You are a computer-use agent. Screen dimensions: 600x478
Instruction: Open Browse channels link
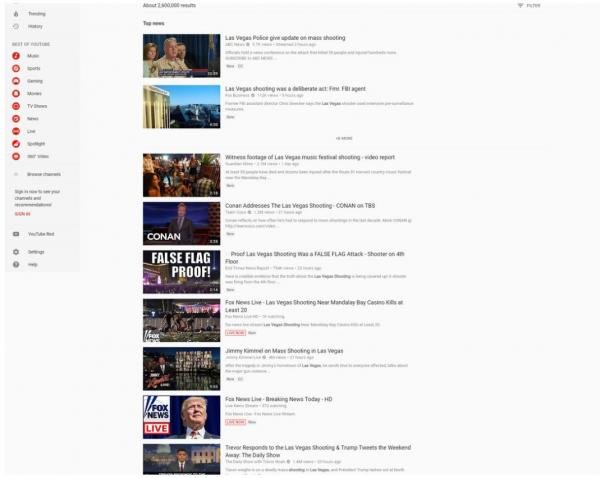point(44,174)
